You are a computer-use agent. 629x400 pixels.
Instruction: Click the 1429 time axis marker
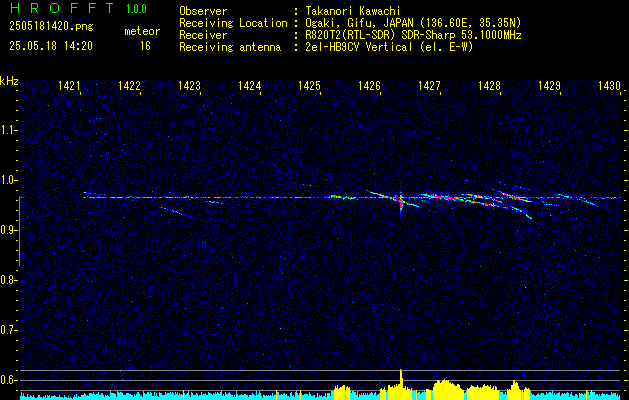pyautogui.click(x=549, y=86)
